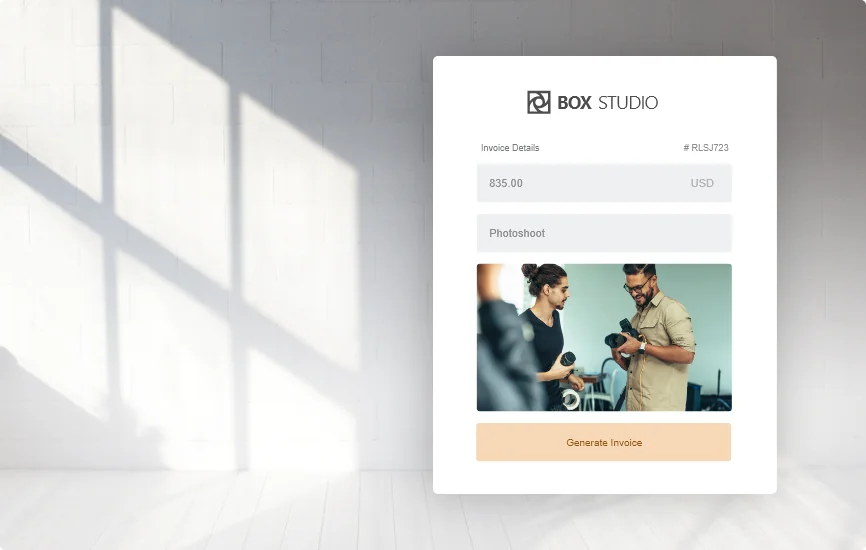Click the STUDIO word in header

(x=628, y=103)
